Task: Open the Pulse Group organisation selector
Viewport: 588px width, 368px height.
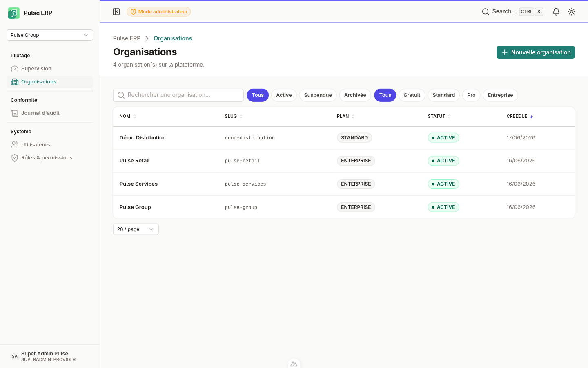Action: [x=50, y=35]
